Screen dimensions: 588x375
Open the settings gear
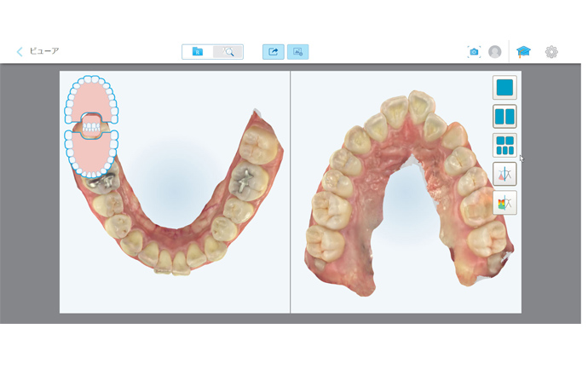[x=551, y=52]
